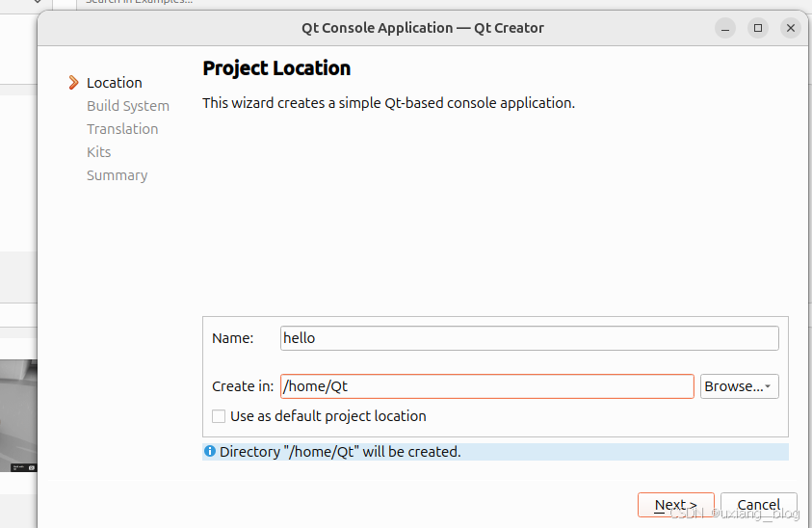Select the Location wizard step

115,83
